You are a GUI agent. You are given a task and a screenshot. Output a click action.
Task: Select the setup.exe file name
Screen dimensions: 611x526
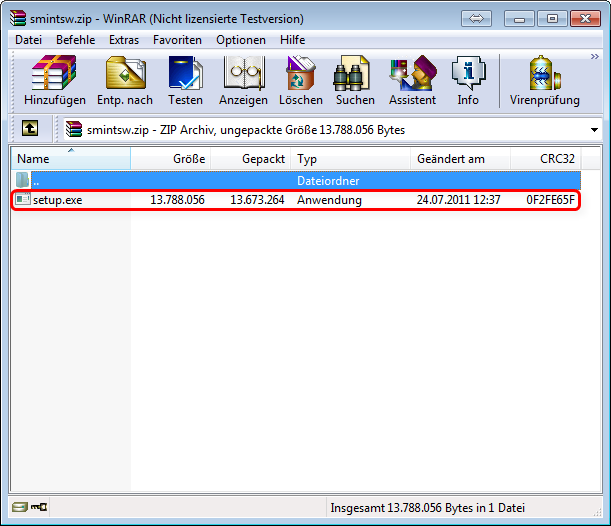(x=58, y=200)
